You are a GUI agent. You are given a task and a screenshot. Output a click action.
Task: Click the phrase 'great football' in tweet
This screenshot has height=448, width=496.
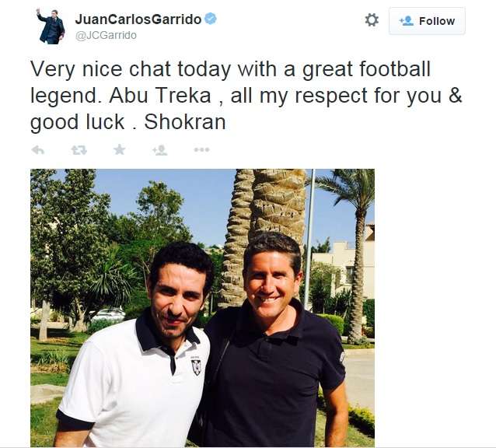point(366,69)
